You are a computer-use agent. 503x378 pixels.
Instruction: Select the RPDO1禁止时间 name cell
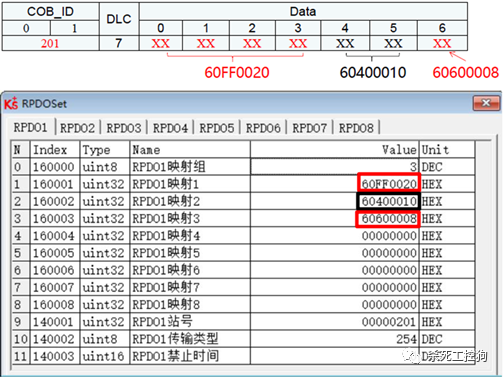click(x=190, y=356)
